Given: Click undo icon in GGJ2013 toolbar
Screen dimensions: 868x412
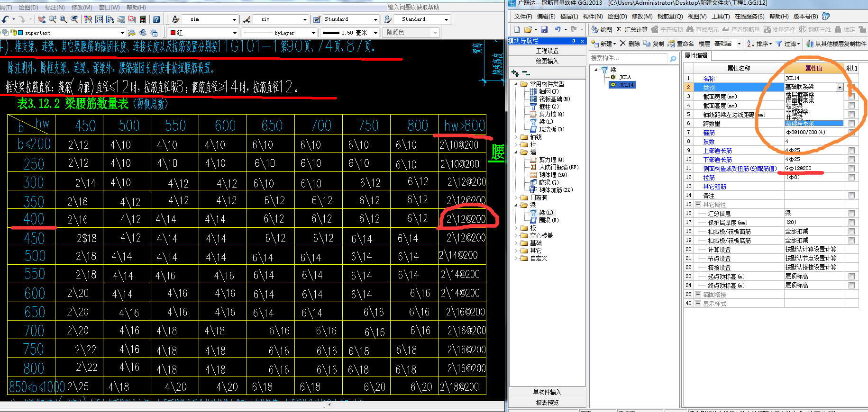Looking at the screenshot, I should [558, 29].
